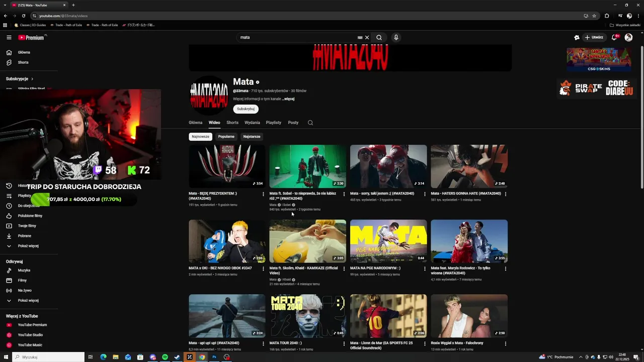Open the notifications bell

point(615,37)
